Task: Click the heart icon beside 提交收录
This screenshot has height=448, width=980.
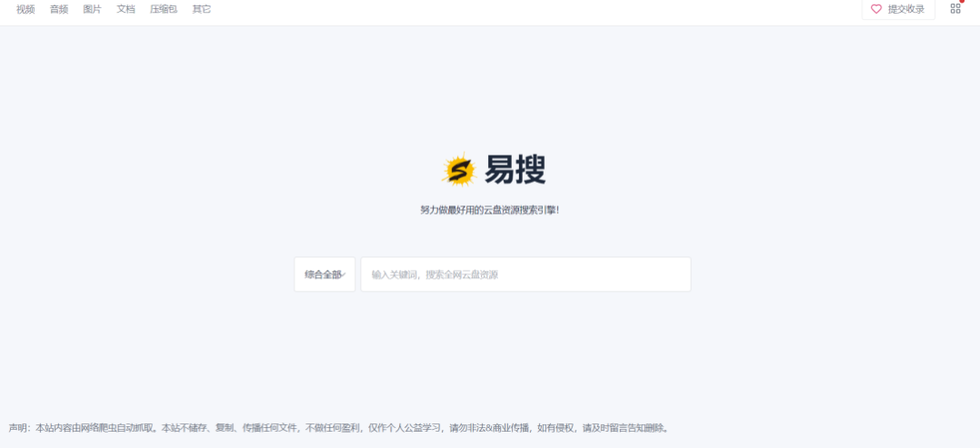Action: click(x=876, y=9)
